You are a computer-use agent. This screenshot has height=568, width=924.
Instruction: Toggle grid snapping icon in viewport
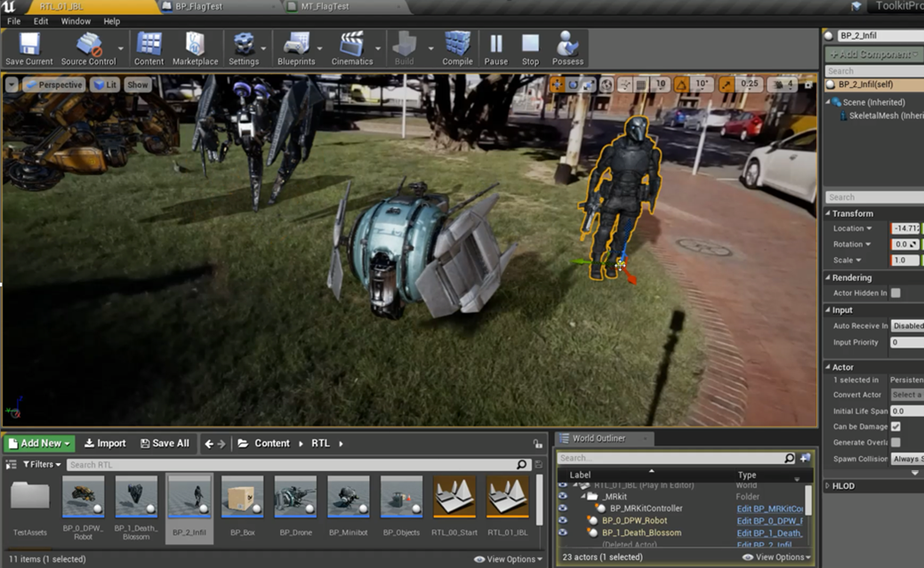pos(641,84)
